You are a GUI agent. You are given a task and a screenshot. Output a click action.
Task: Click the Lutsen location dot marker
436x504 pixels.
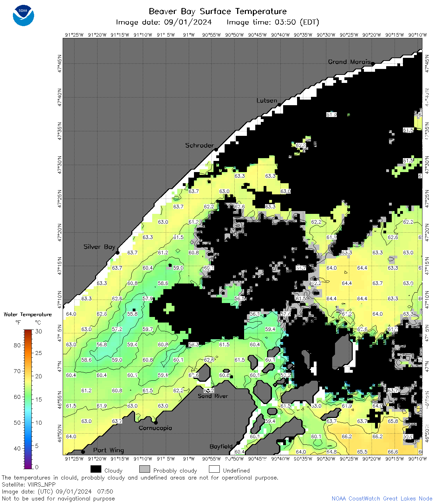(279, 104)
